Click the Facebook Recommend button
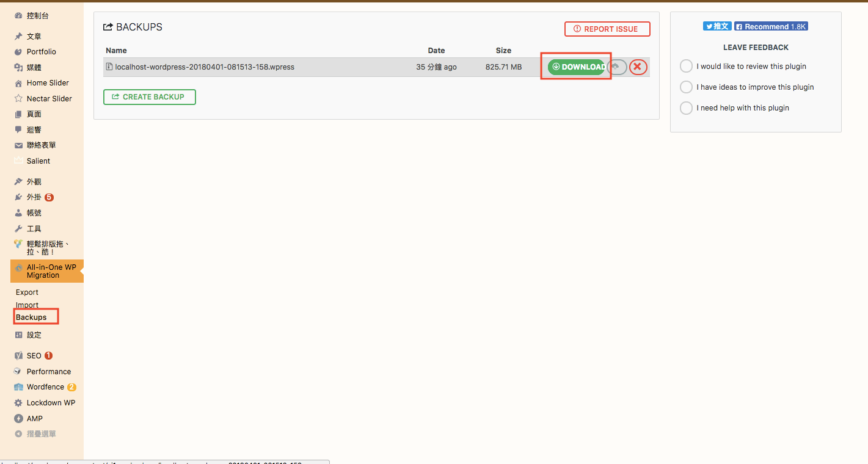The image size is (868, 464). [771, 26]
